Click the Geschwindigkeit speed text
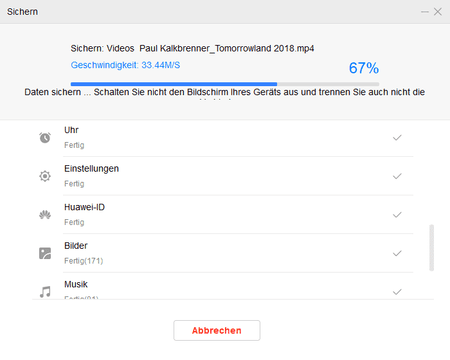This screenshot has height=360, width=450. click(125, 65)
